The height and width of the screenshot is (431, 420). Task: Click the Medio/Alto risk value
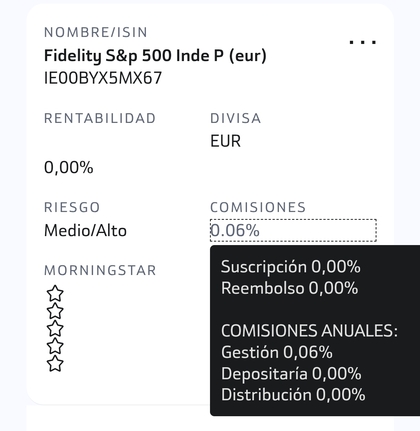[85, 231]
